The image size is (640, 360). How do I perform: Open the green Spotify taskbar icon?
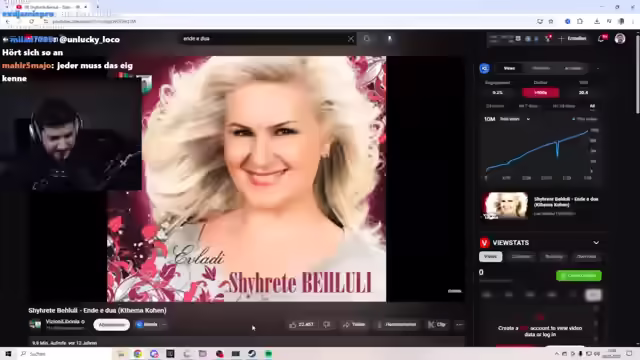tap(268, 353)
